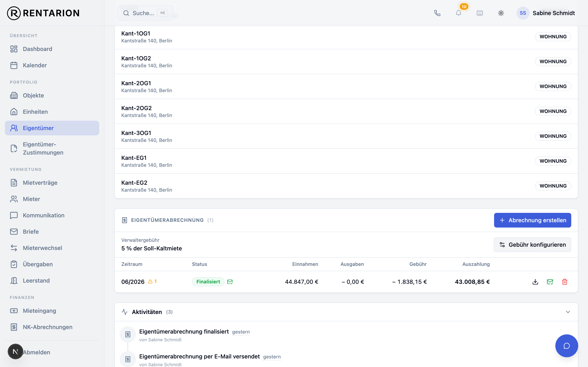Screen dimensions: 588x367
Task: Open notifications bell with 10 badge
Action: click(459, 13)
